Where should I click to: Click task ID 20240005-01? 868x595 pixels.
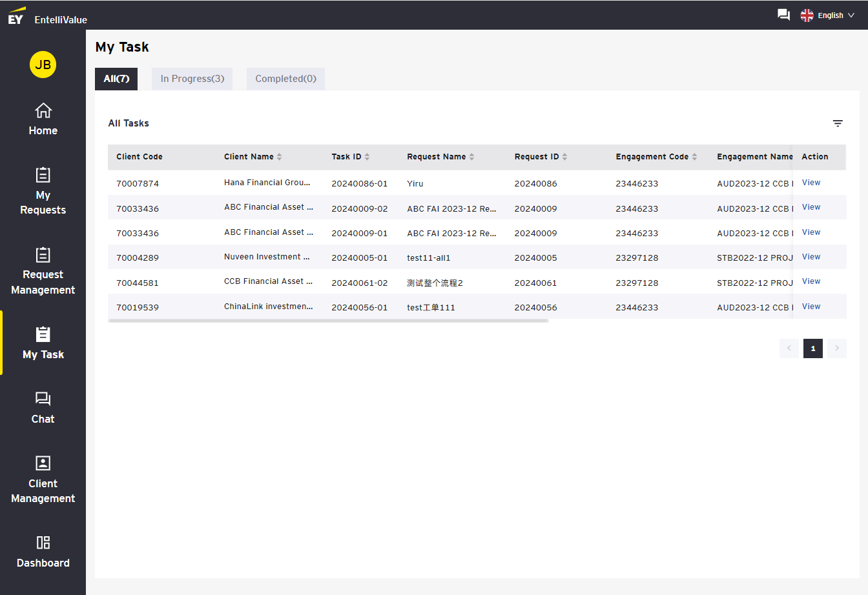(360, 258)
